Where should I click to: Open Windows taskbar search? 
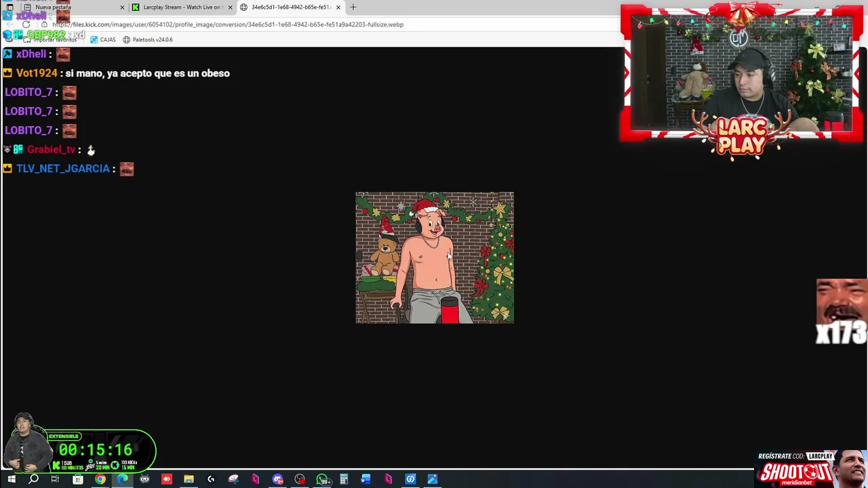click(x=33, y=479)
